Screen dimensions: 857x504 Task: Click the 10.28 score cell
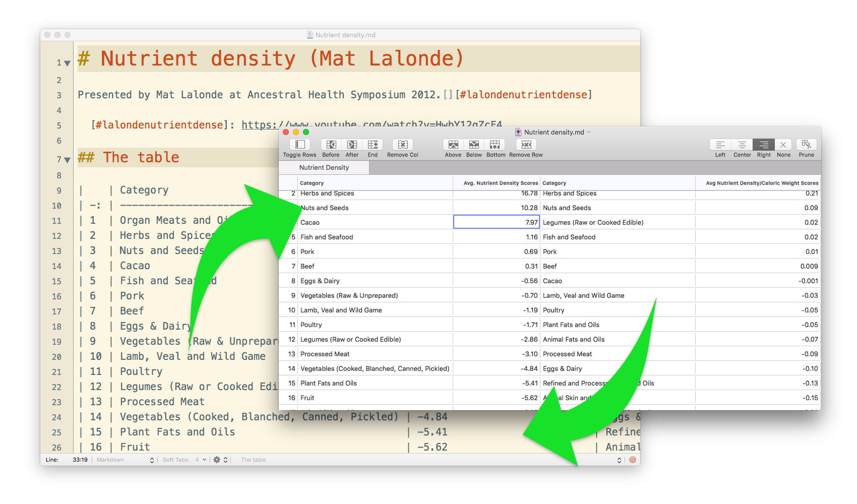tap(497, 208)
